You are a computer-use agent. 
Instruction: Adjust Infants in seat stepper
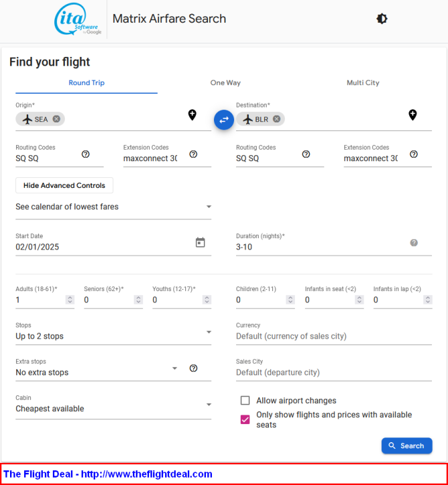click(x=359, y=300)
